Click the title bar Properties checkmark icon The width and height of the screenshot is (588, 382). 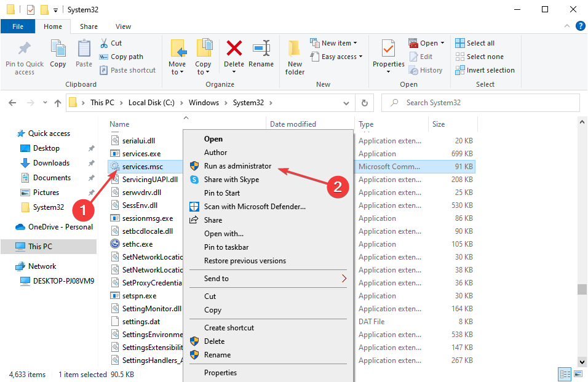(31, 10)
